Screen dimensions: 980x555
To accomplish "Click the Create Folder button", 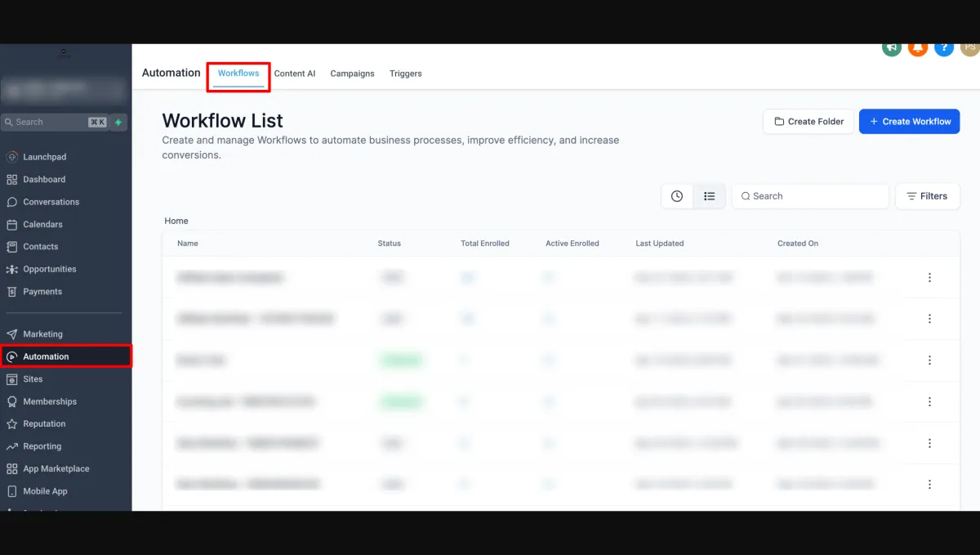I will tap(808, 122).
